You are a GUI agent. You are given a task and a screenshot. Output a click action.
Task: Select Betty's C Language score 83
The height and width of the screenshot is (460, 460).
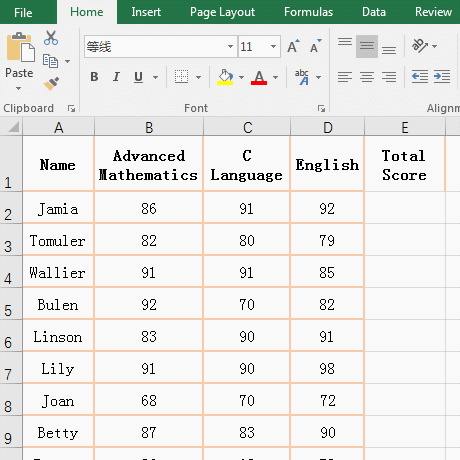247,431
